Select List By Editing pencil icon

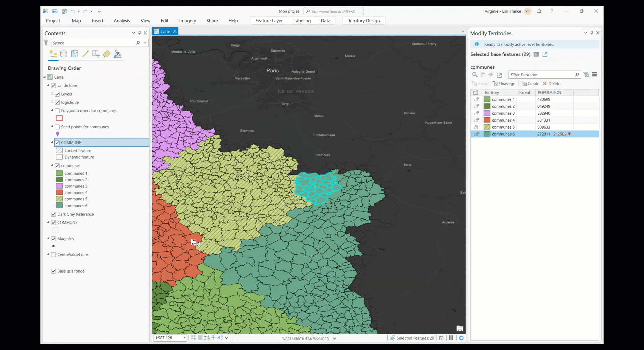click(x=85, y=54)
